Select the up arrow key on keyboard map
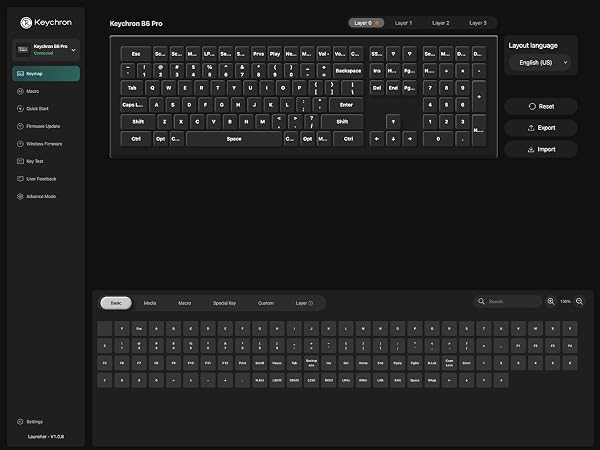Image resolution: width=600 pixels, height=450 pixels. [x=393, y=122]
